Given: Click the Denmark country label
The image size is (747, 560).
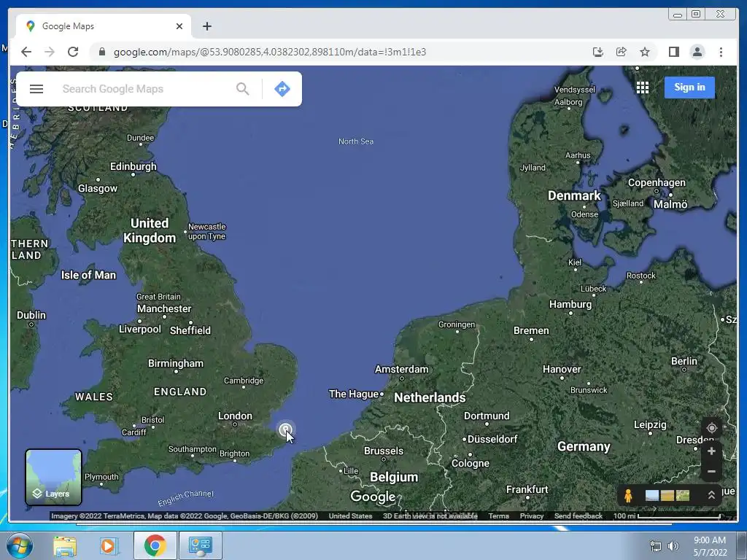Looking at the screenshot, I should [574, 195].
